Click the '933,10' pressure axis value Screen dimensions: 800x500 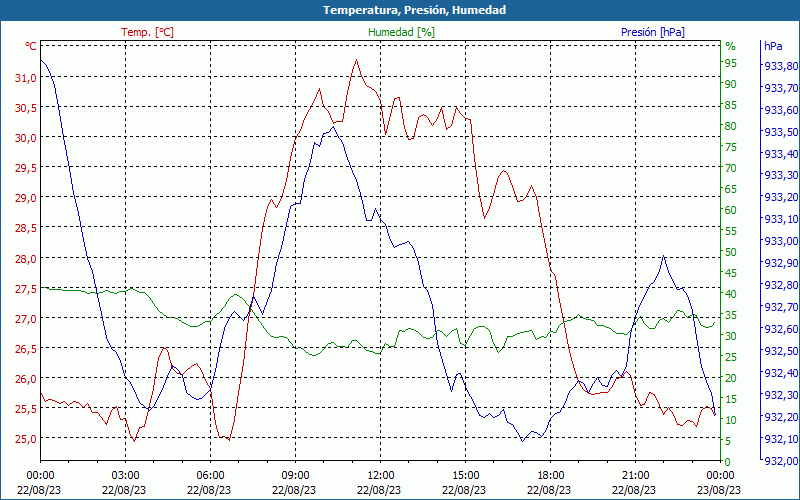click(x=781, y=219)
